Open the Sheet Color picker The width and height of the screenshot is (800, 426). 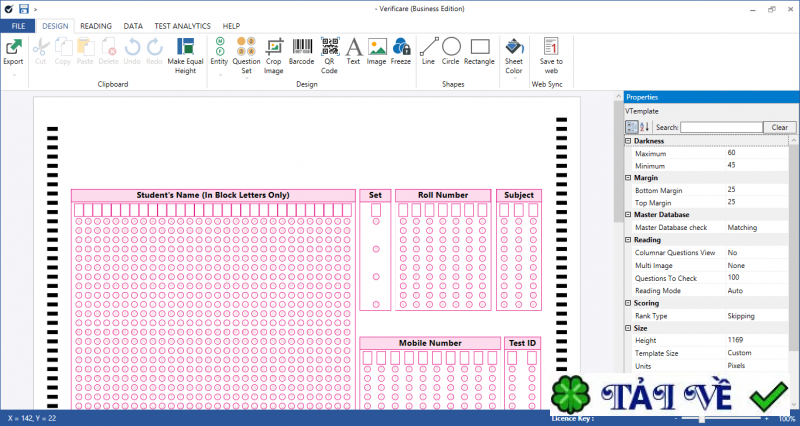(x=514, y=56)
